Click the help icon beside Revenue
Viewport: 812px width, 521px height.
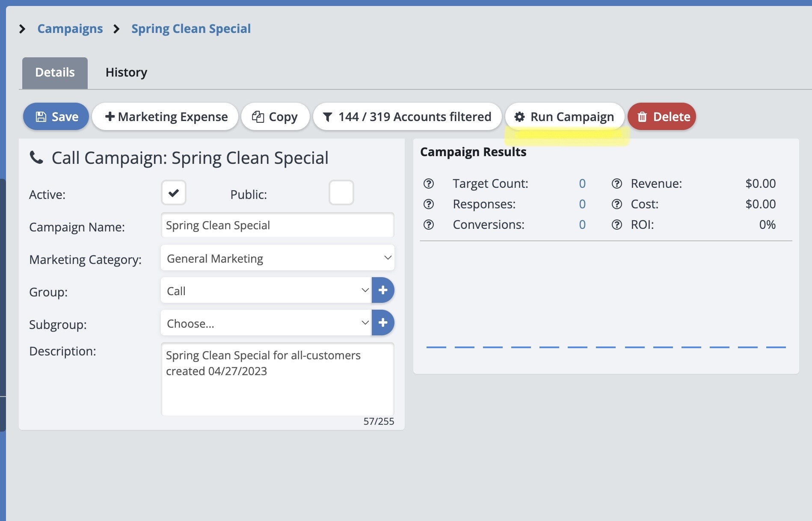(x=616, y=184)
